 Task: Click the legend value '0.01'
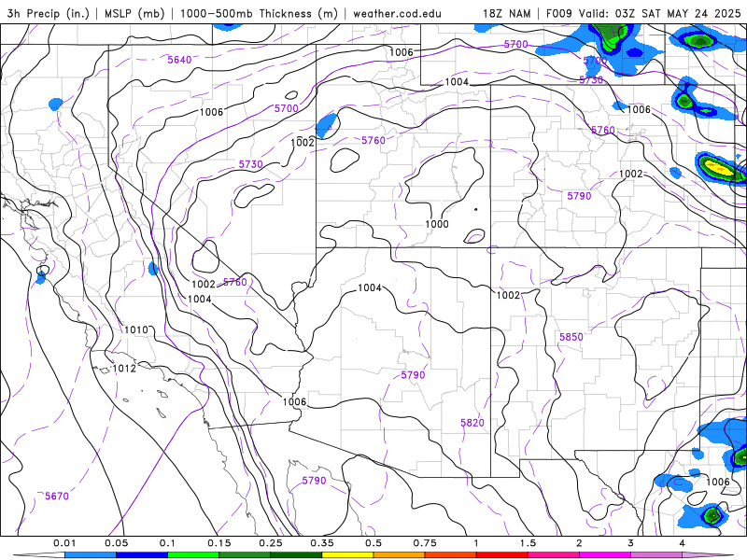point(64,543)
